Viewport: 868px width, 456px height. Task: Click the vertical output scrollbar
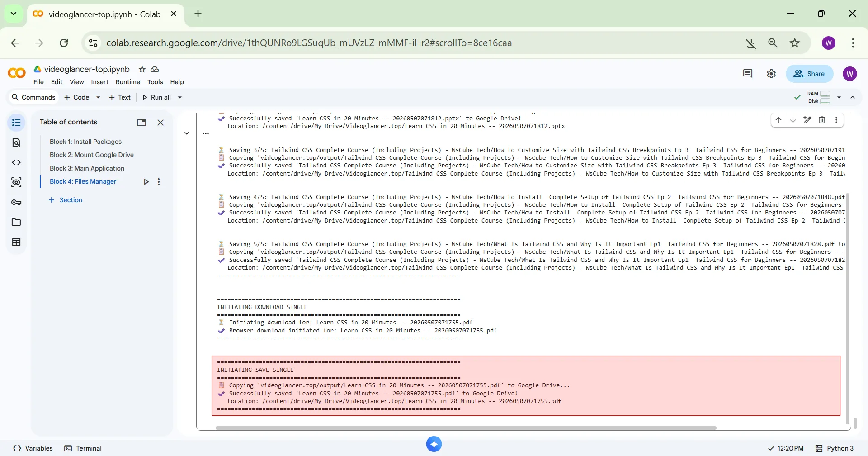(848, 308)
